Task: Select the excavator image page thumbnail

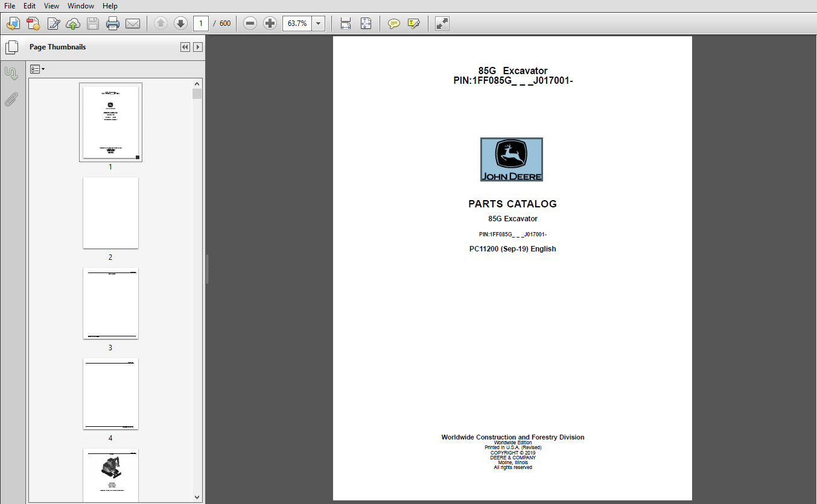Action: (110, 475)
